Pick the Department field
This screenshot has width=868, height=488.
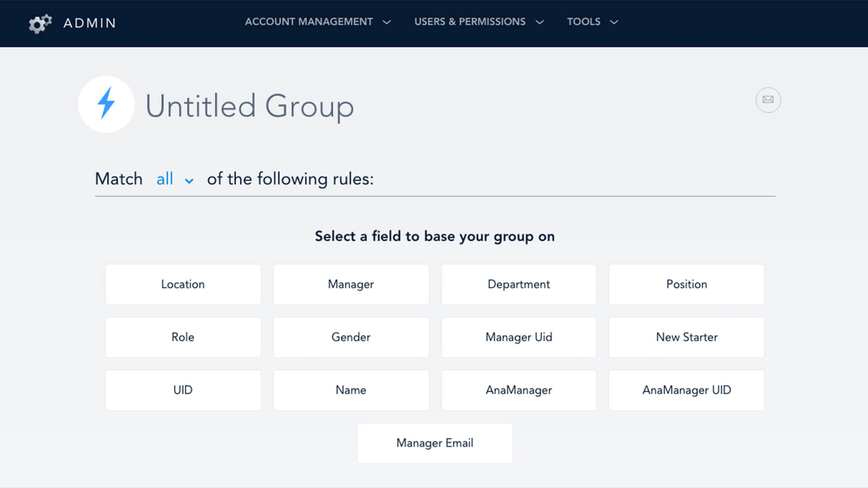point(519,284)
